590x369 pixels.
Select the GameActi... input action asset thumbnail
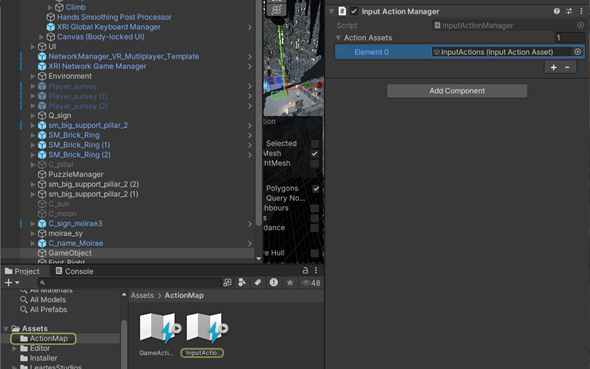[157, 327]
